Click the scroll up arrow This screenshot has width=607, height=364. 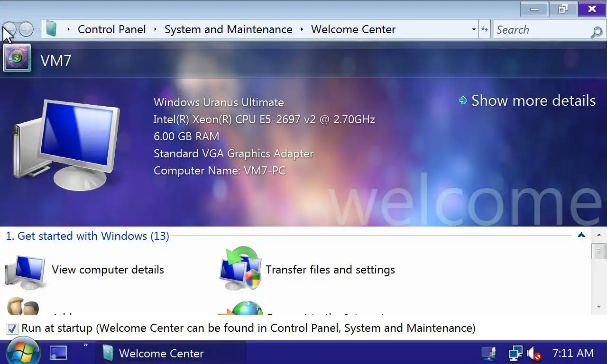coord(598,235)
